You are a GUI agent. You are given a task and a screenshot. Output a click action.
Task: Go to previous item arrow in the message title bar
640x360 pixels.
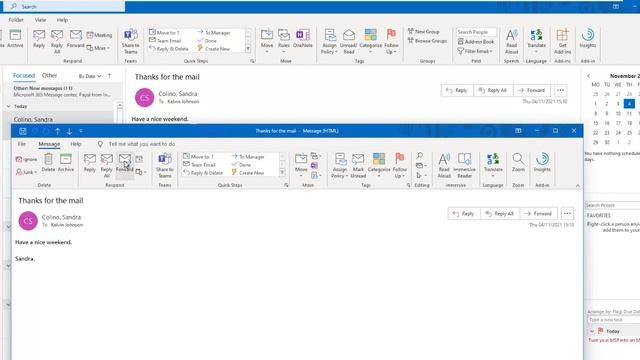58,131
